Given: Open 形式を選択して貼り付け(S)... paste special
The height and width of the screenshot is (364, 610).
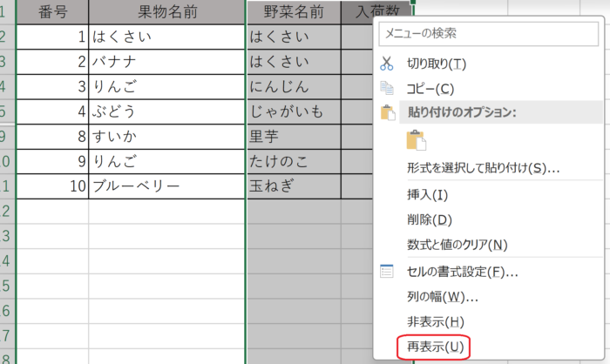Looking at the screenshot, I should tap(483, 168).
